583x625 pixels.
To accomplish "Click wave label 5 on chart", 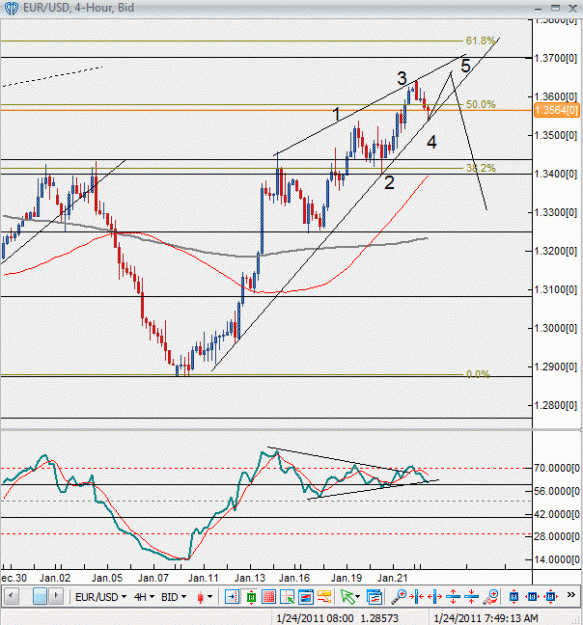I will coord(465,66).
